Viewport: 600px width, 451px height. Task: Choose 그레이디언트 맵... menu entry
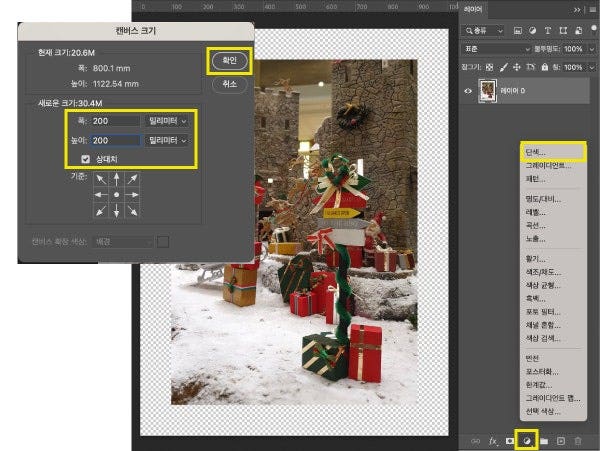(x=553, y=398)
